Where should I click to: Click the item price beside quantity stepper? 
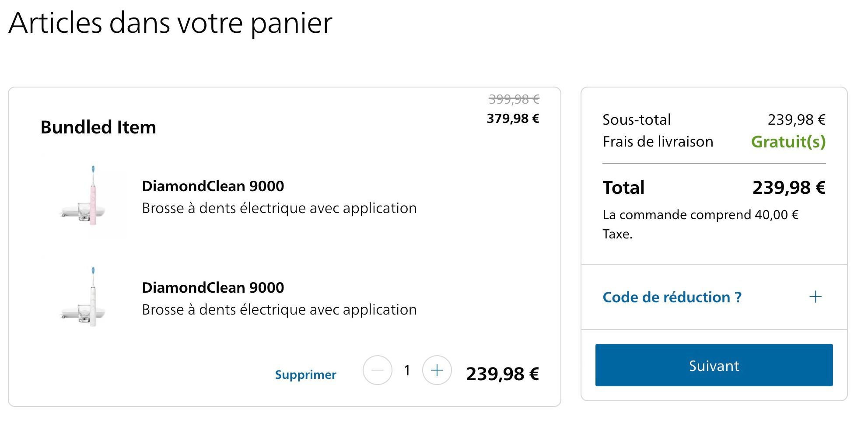(503, 374)
